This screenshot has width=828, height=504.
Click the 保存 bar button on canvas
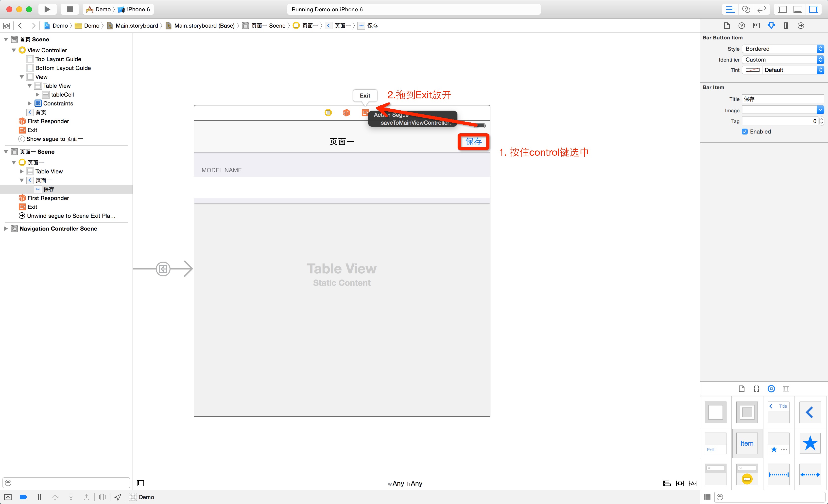coord(473,142)
